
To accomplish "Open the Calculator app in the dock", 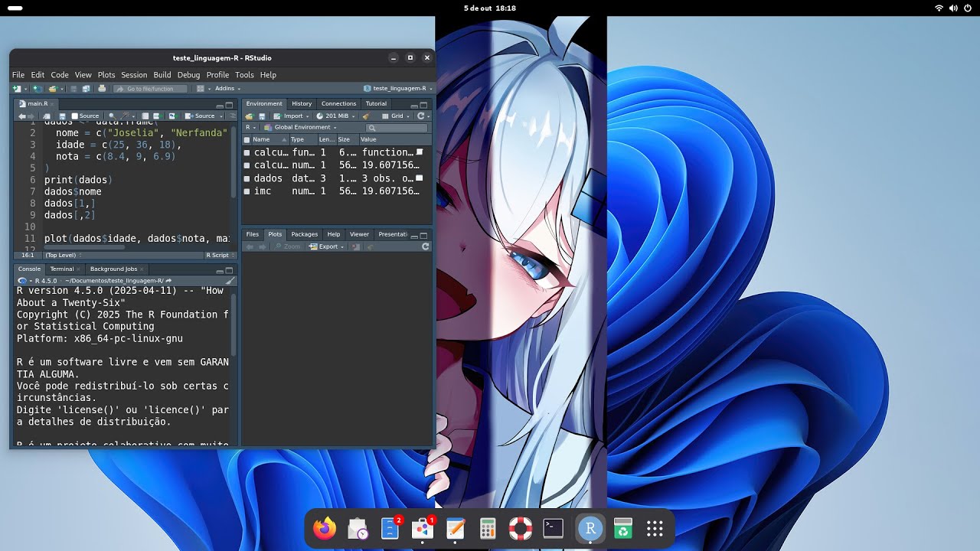I will (488, 528).
